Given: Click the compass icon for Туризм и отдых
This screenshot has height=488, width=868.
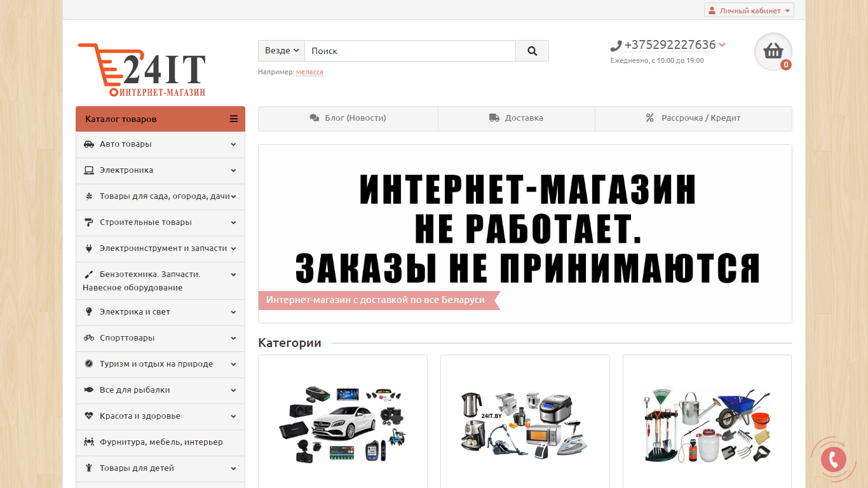Looking at the screenshot, I should [x=89, y=364].
